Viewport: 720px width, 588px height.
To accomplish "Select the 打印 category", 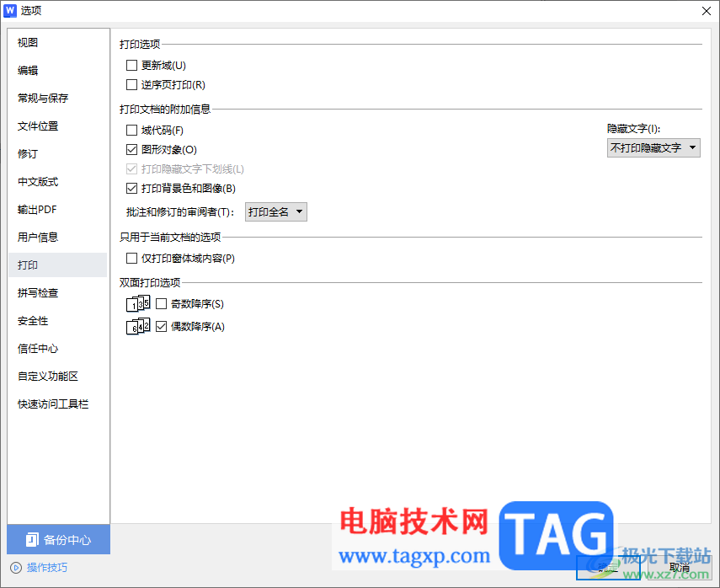I will click(58, 265).
